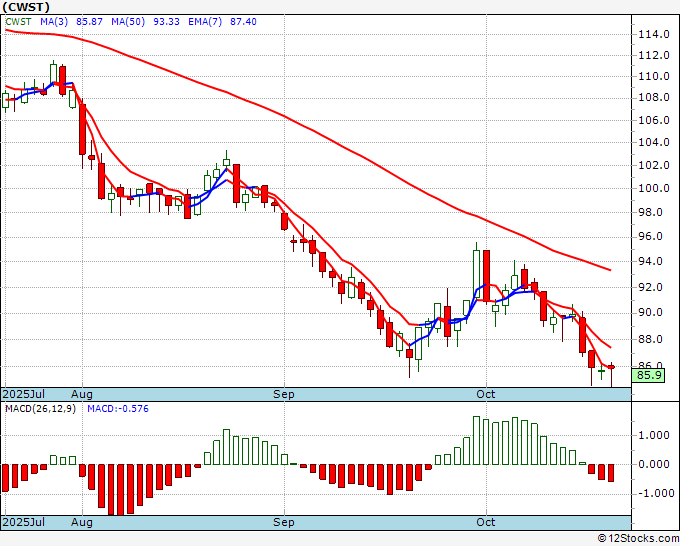Click the 98.0 price axis label
This screenshot has height=546, width=680.
651,213
